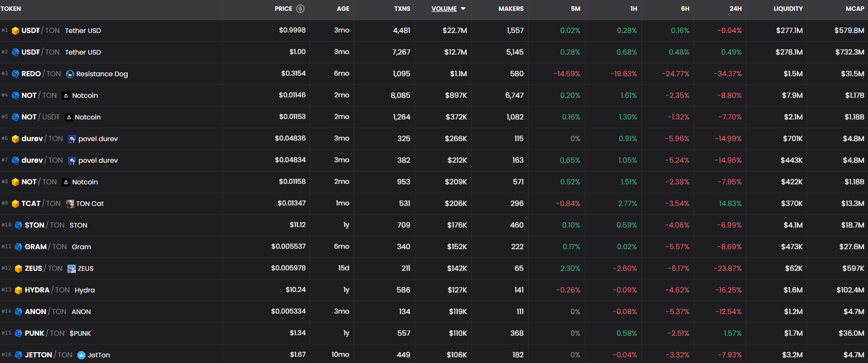Click the blue DEX icon in row #2 USD₮/TON
868x363 pixels.
(x=15, y=53)
